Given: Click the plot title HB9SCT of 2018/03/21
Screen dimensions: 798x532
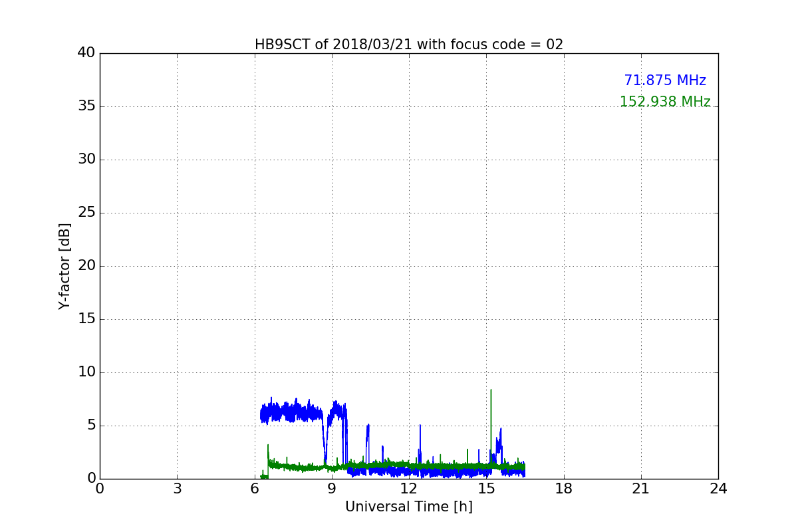Looking at the screenshot, I should tap(408, 45).
